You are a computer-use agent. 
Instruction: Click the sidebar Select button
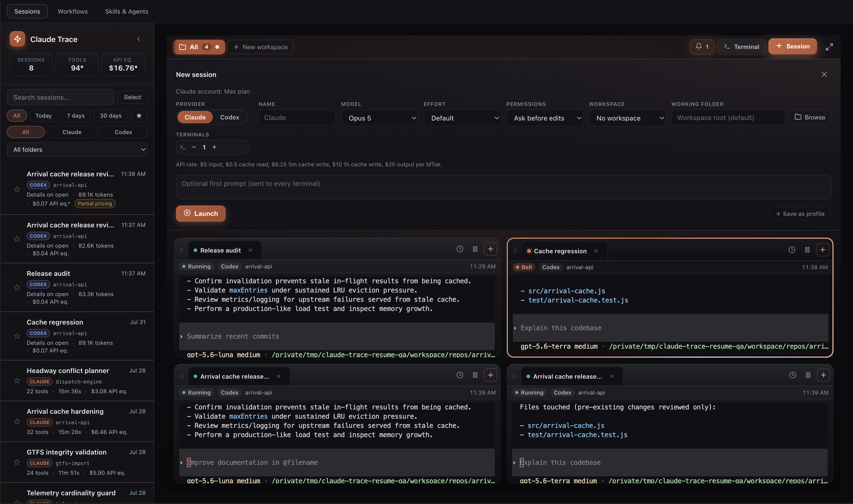point(132,97)
